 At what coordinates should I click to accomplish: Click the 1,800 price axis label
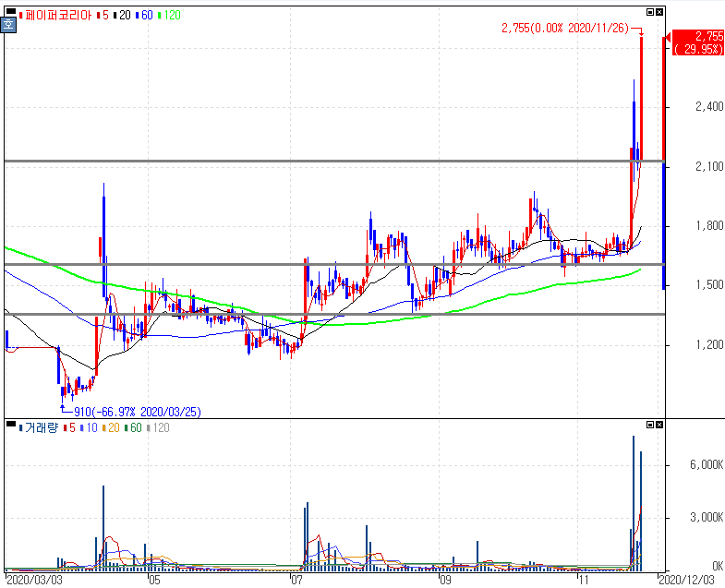pos(708,225)
